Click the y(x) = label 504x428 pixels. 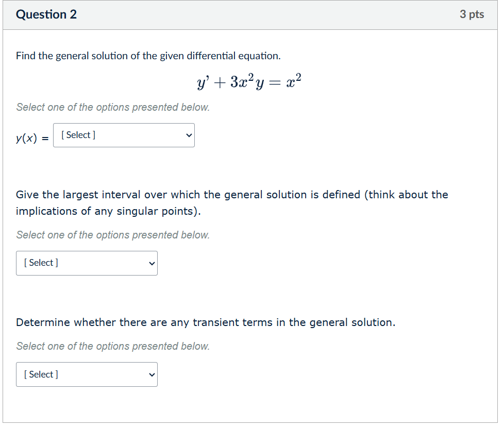click(x=31, y=138)
